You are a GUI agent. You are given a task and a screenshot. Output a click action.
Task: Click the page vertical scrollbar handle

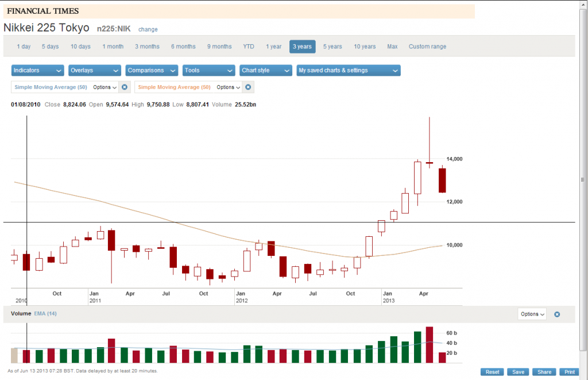583,180
